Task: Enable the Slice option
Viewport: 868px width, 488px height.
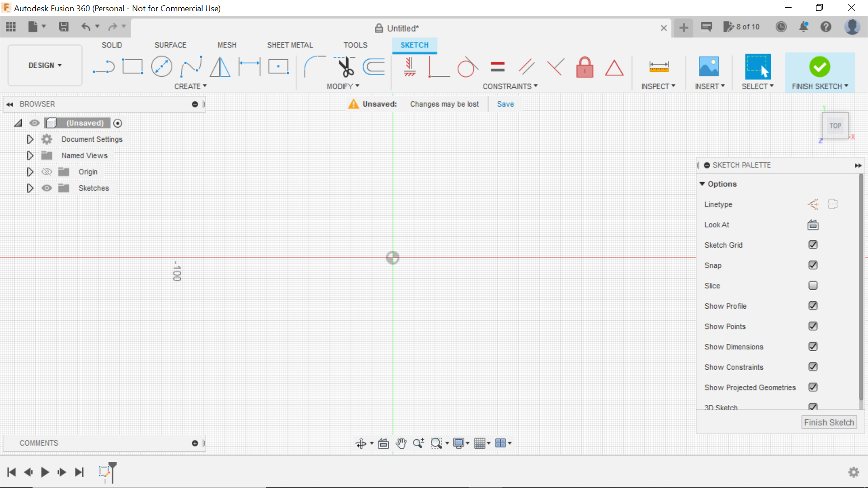Action: point(812,286)
